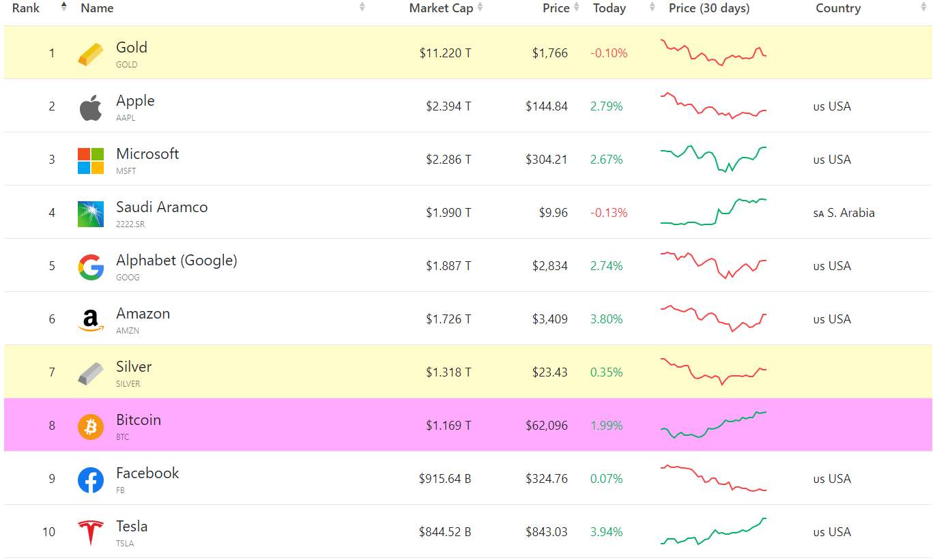The image size is (933, 560).
Task: Open the Silver asset link
Action: 134,366
